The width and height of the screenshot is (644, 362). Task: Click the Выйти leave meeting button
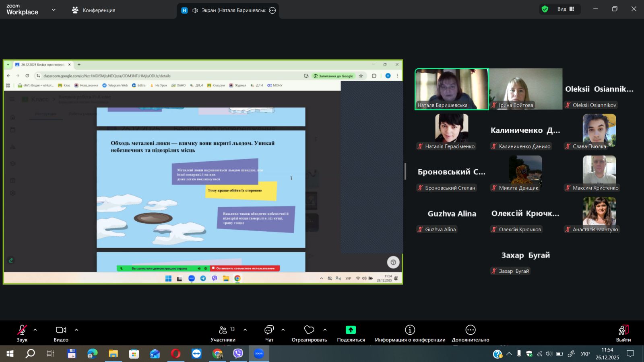[x=623, y=333]
